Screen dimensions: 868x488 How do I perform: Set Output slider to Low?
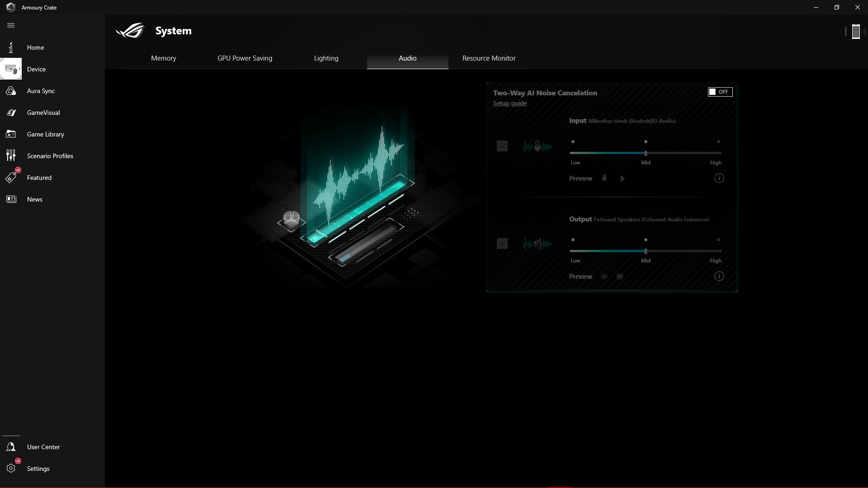573,240
